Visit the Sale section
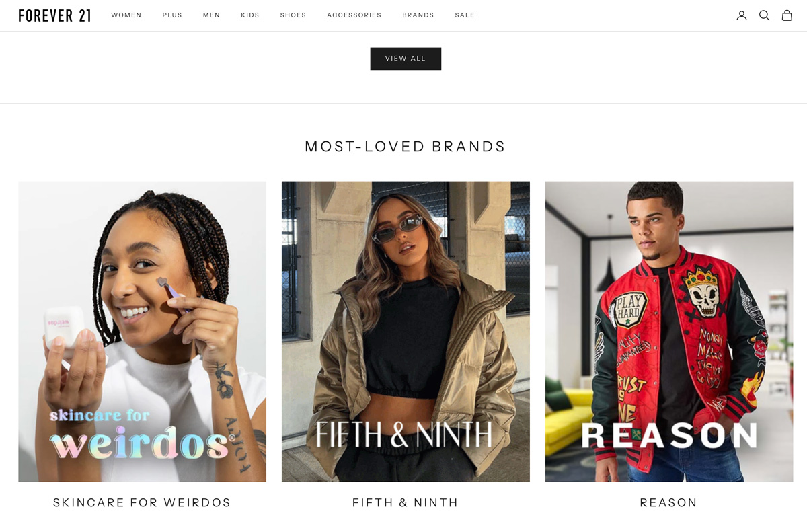Image resolution: width=807 pixels, height=532 pixels. [465, 15]
